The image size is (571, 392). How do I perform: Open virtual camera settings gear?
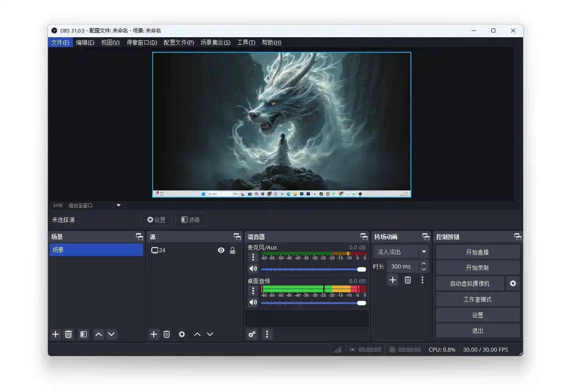tap(513, 284)
